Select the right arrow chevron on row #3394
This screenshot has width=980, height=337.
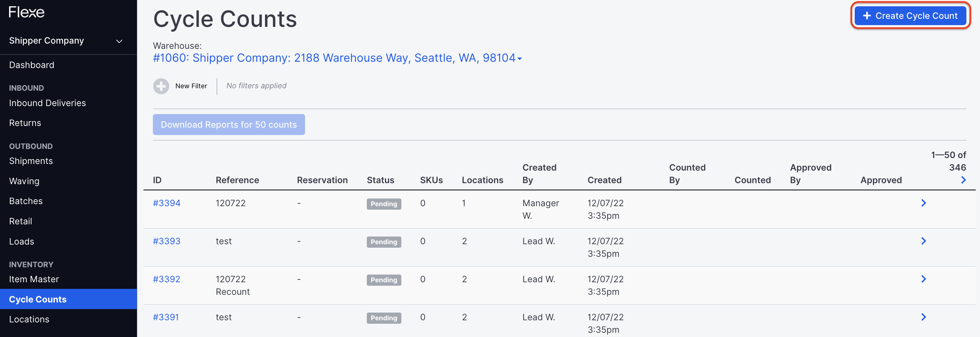(x=924, y=203)
